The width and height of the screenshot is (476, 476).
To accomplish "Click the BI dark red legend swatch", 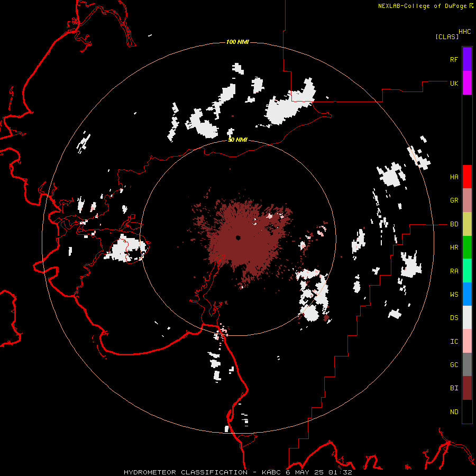I will click(x=467, y=388).
